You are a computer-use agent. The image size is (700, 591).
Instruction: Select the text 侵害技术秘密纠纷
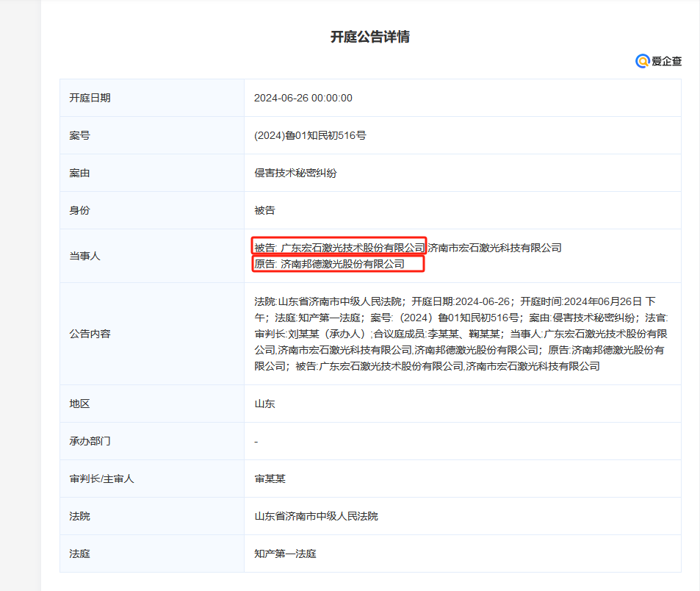coord(295,173)
